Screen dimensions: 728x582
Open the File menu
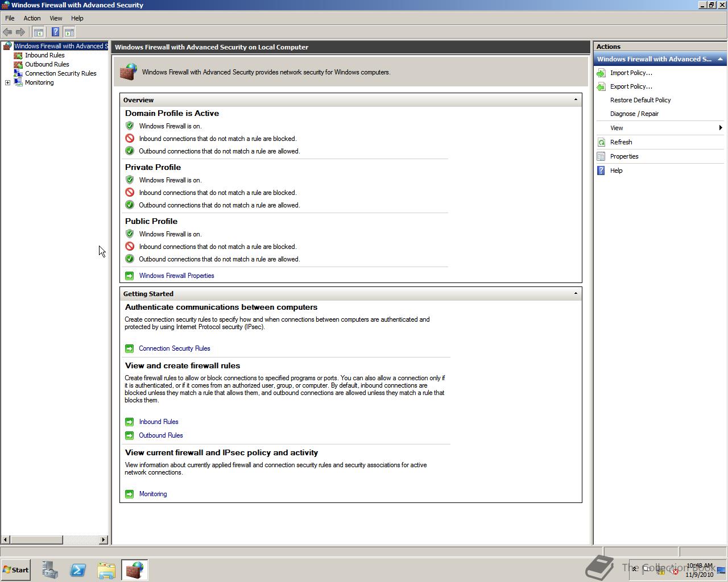10,18
